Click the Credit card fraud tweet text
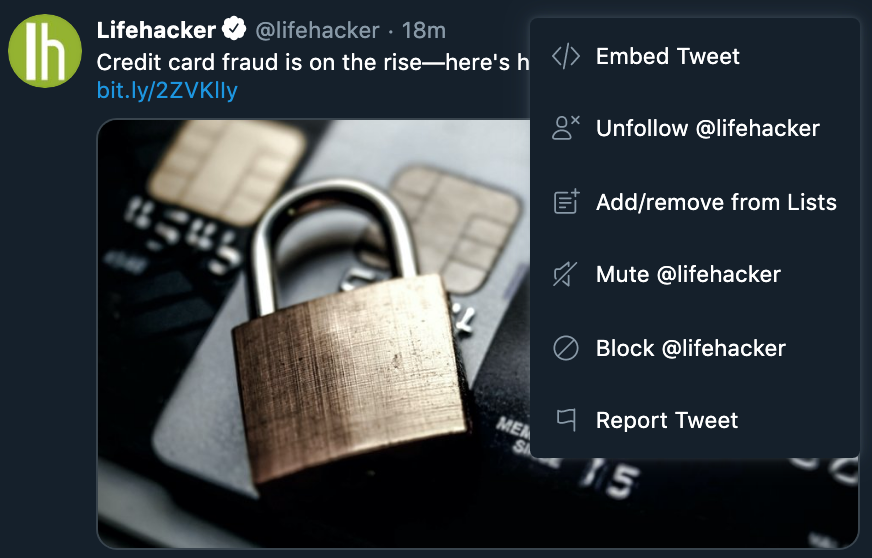Viewport: 872px width, 558px height. 313,62
